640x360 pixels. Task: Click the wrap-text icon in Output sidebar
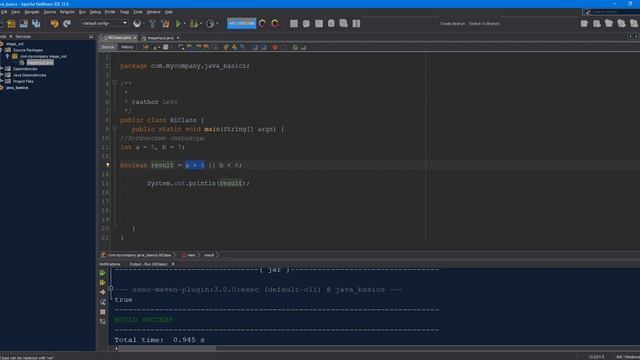pos(102,302)
